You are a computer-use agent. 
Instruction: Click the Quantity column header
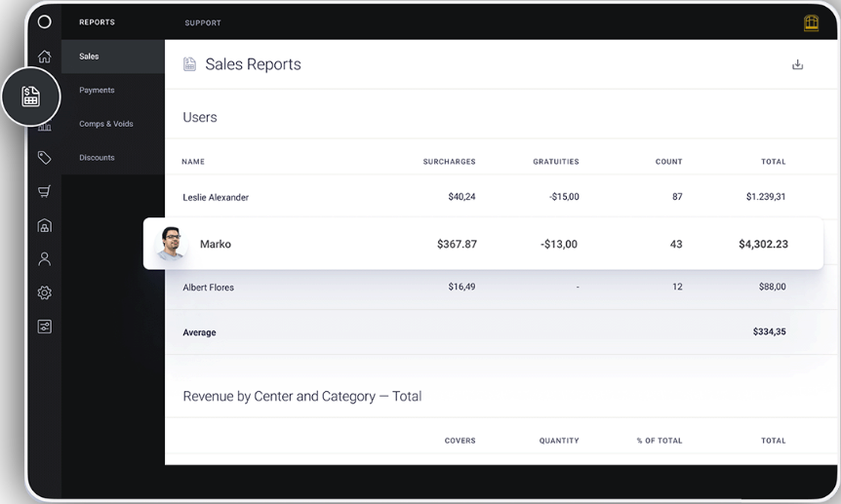point(559,441)
